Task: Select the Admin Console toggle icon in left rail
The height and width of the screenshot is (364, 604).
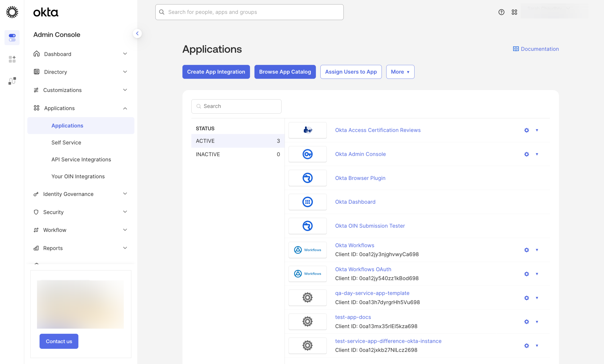Action: [12, 38]
